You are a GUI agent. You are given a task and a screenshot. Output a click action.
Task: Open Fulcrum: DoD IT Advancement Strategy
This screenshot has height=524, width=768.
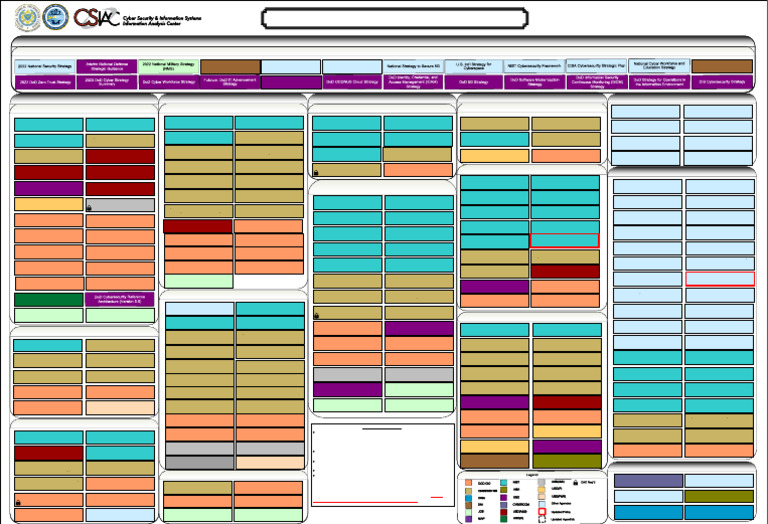coord(230,82)
